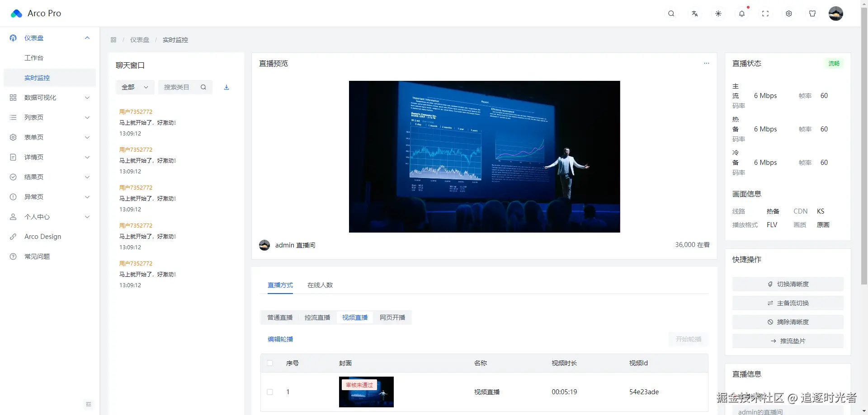
Task: Switch to the 在线人数 tab
Action: [320, 285]
